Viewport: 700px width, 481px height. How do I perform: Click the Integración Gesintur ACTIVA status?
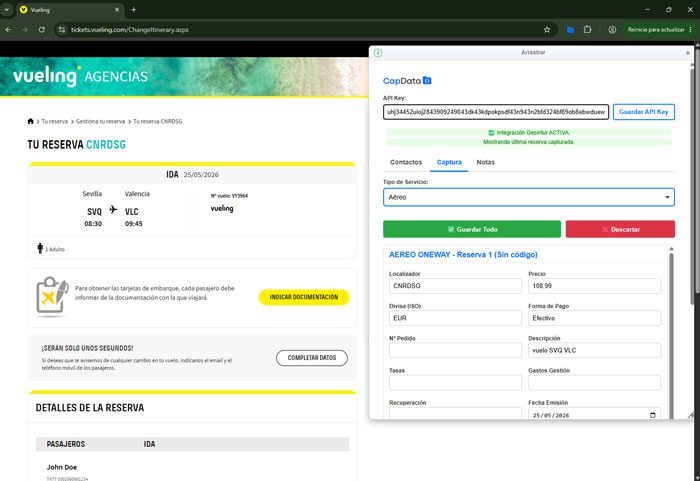pyautogui.click(x=529, y=133)
